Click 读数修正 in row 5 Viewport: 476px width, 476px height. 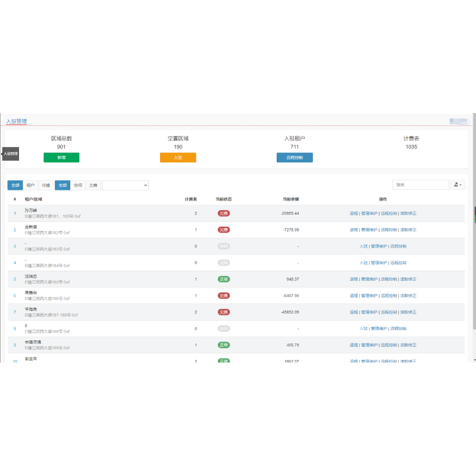[x=408, y=279]
